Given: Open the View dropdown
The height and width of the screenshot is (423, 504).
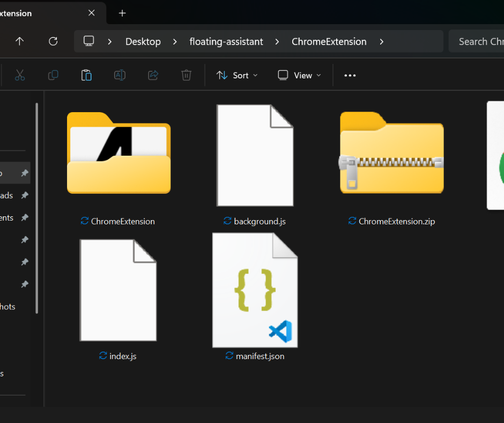Looking at the screenshot, I should point(299,75).
